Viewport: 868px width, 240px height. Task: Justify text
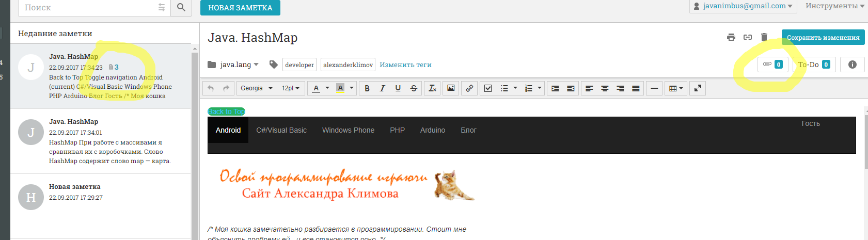(636, 88)
